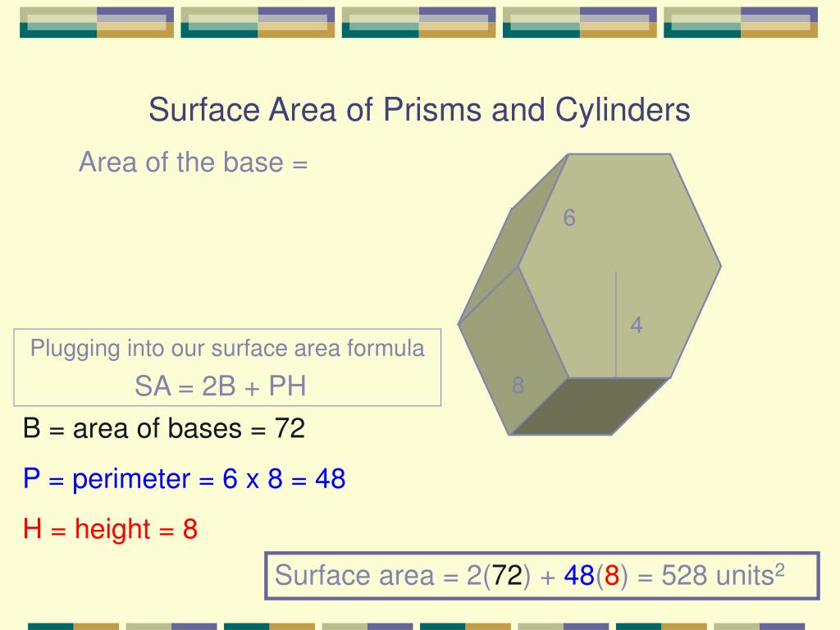Image resolution: width=840 pixels, height=630 pixels.
Task: Click the dark bottom face of the prism
Action: pos(589,406)
